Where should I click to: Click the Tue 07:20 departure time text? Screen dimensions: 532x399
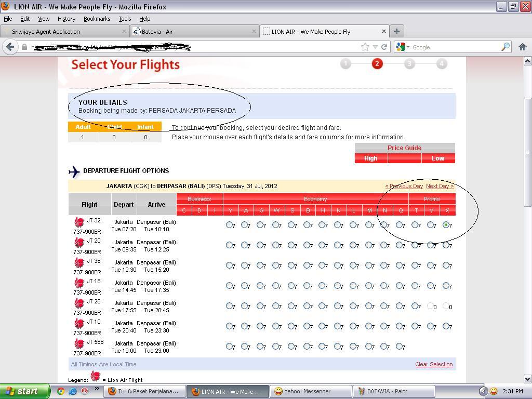[x=124, y=229]
